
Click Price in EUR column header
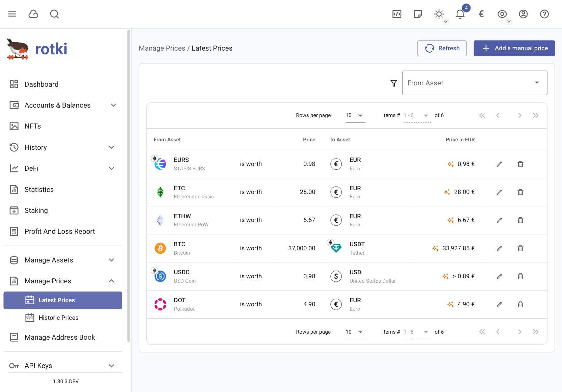(460, 140)
